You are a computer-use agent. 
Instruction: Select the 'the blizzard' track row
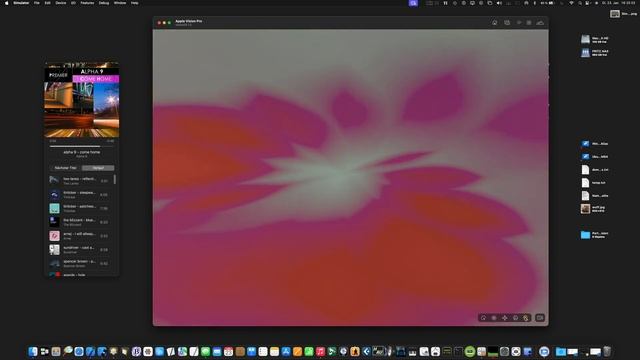tap(80, 222)
